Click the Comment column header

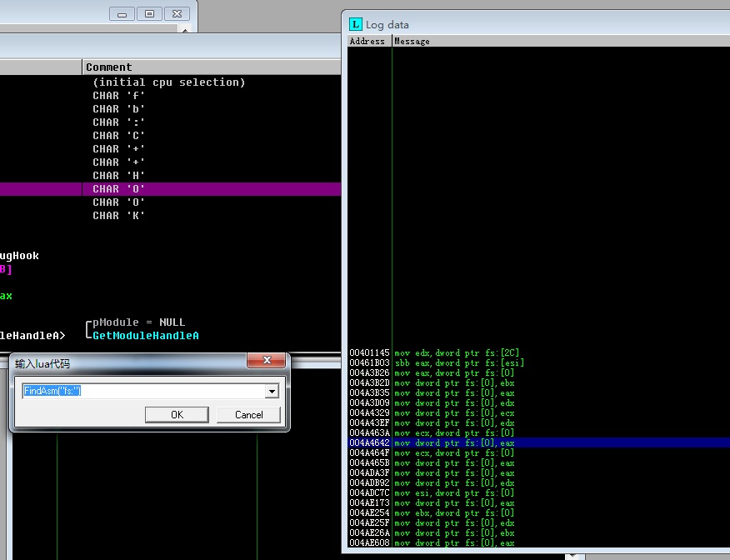point(212,67)
